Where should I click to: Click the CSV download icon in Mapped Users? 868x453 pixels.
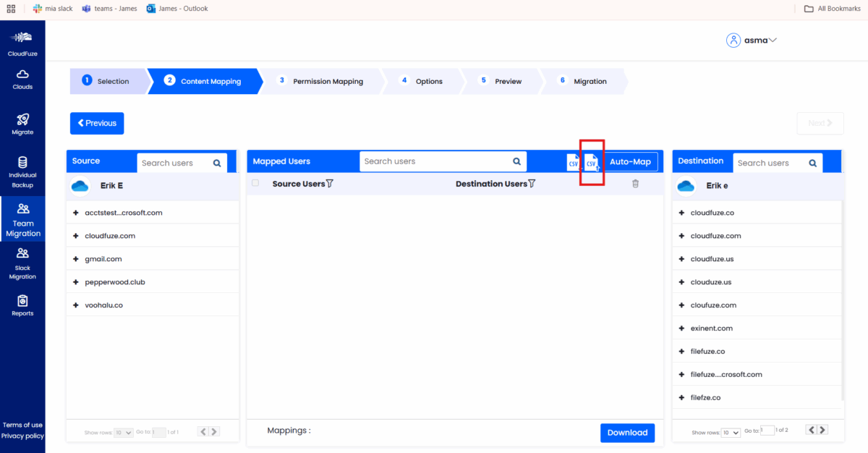coord(573,162)
